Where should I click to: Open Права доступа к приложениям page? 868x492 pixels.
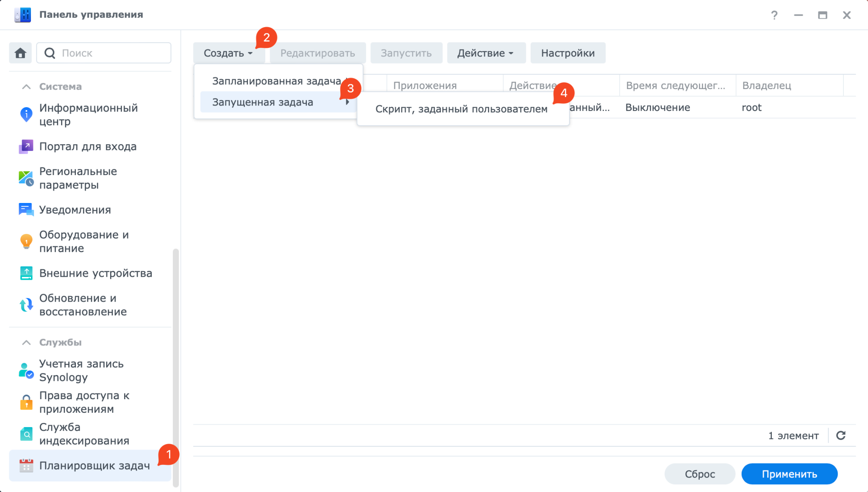(x=84, y=403)
